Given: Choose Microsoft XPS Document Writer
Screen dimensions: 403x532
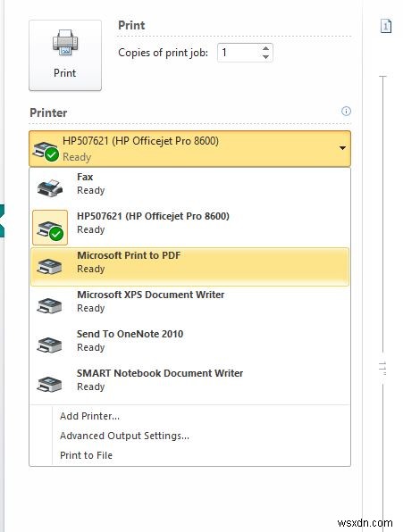Looking at the screenshot, I should point(189,305).
